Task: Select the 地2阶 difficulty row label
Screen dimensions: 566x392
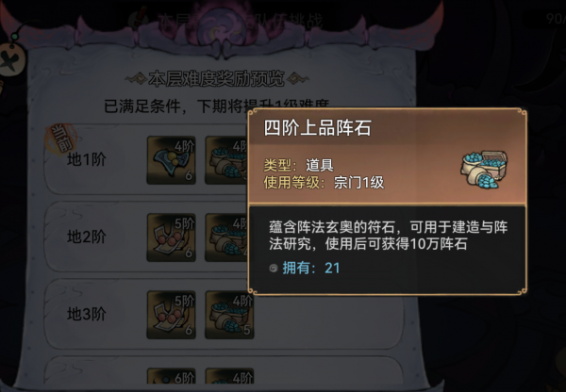Action: [x=87, y=237]
